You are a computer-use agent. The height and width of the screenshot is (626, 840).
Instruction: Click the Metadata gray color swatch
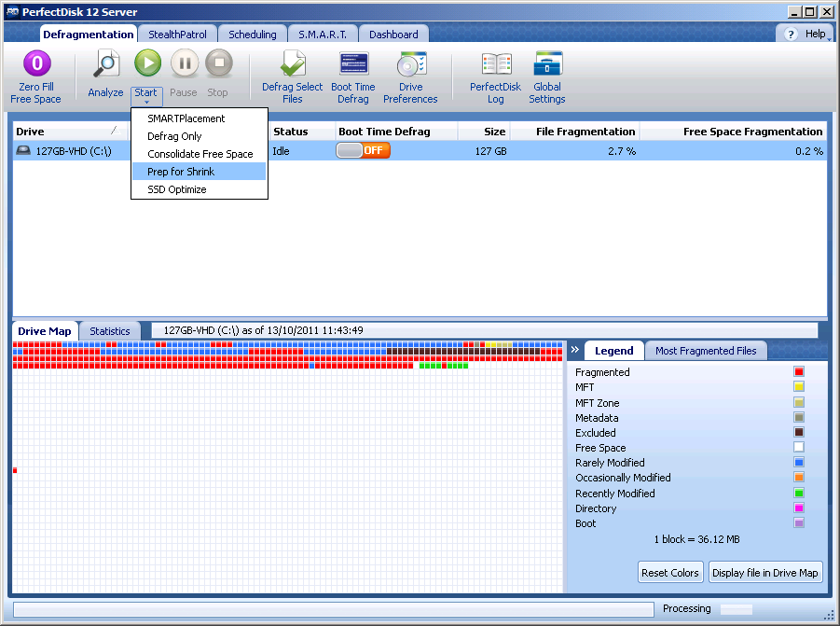tap(799, 417)
